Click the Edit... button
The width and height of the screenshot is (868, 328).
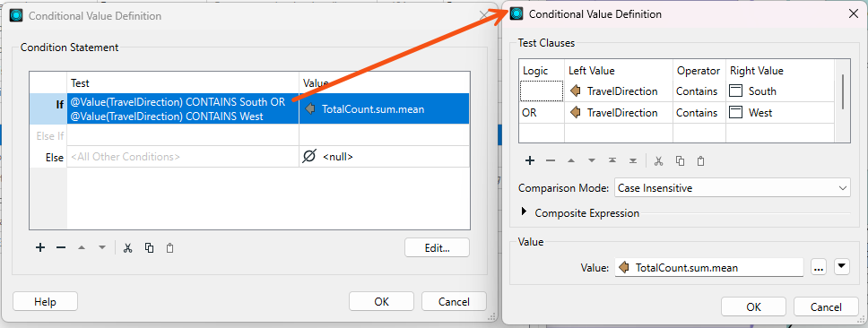pyautogui.click(x=437, y=248)
